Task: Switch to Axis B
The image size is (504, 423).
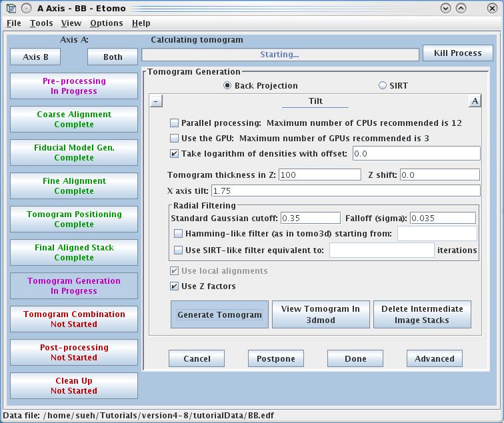Action: pos(35,57)
